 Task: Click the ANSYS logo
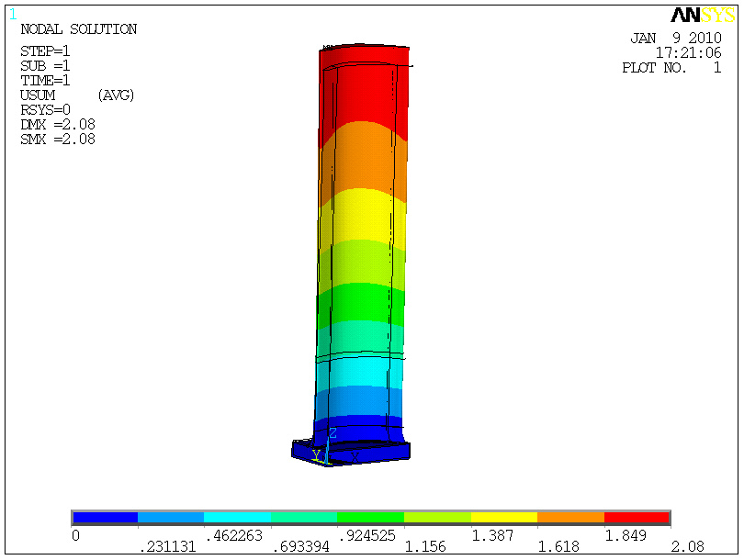coord(703,16)
